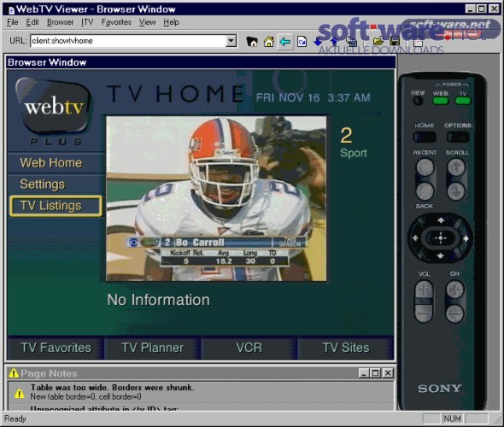Screen dimensions: 504x427
Task: Click the OPTIONS button on the remote
Action: tap(458, 137)
